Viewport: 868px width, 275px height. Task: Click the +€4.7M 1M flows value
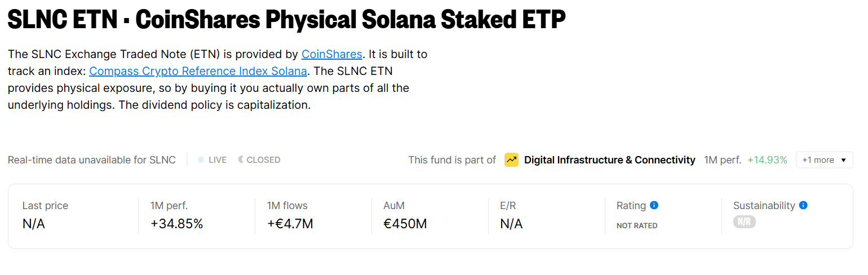(x=290, y=224)
